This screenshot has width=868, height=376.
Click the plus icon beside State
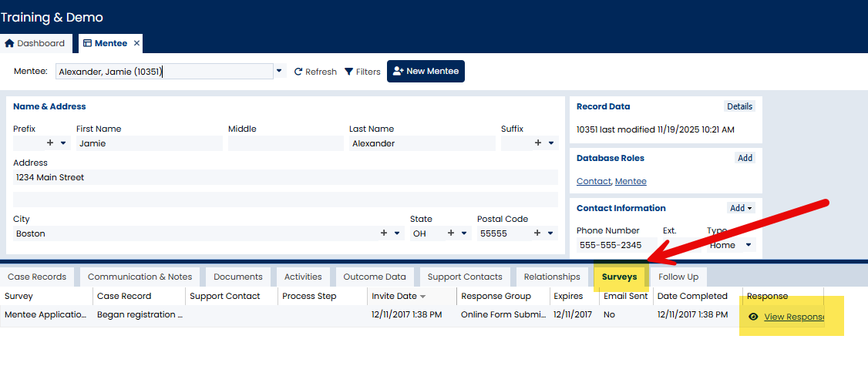(x=451, y=233)
